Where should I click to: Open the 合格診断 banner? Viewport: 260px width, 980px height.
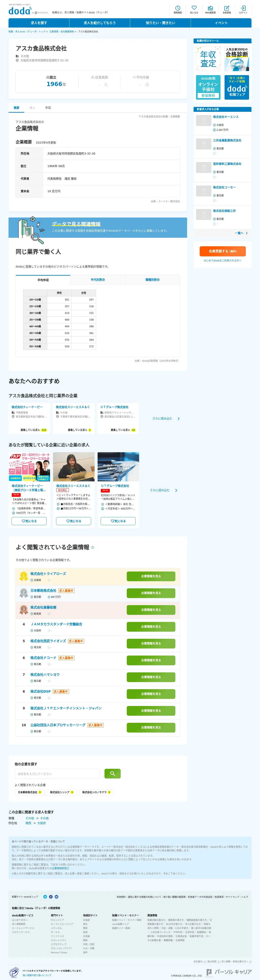click(x=237, y=59)
